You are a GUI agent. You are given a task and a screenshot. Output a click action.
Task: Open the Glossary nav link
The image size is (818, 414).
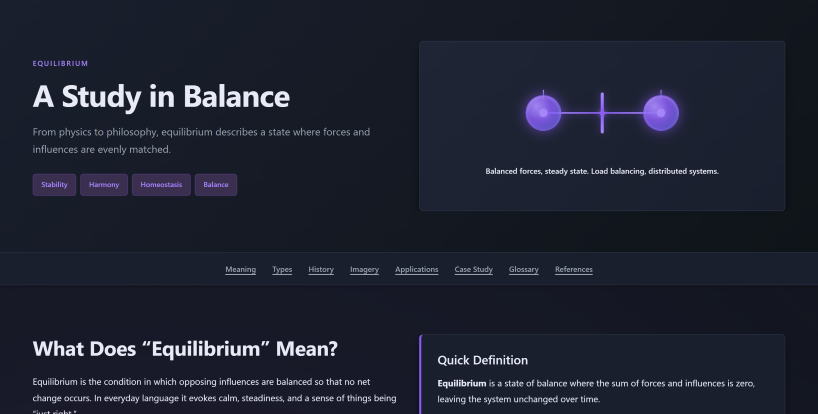(524, 270)
